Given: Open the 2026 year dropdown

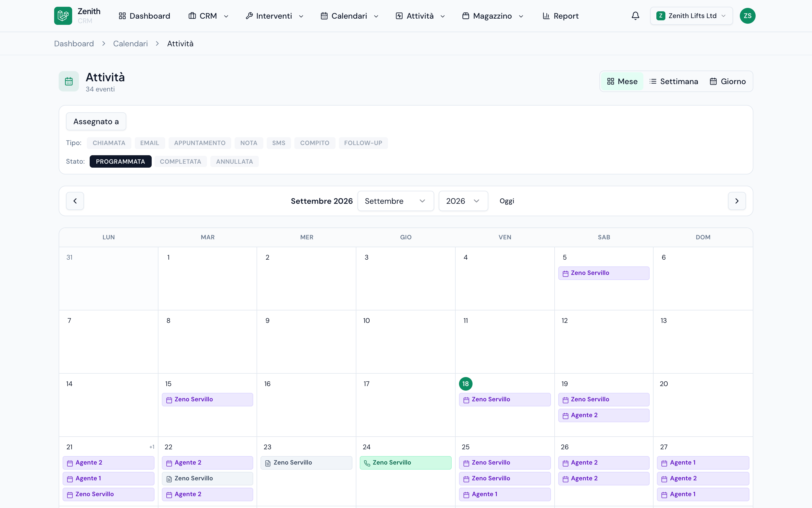Looking at the screenshot, I should 463,201.
